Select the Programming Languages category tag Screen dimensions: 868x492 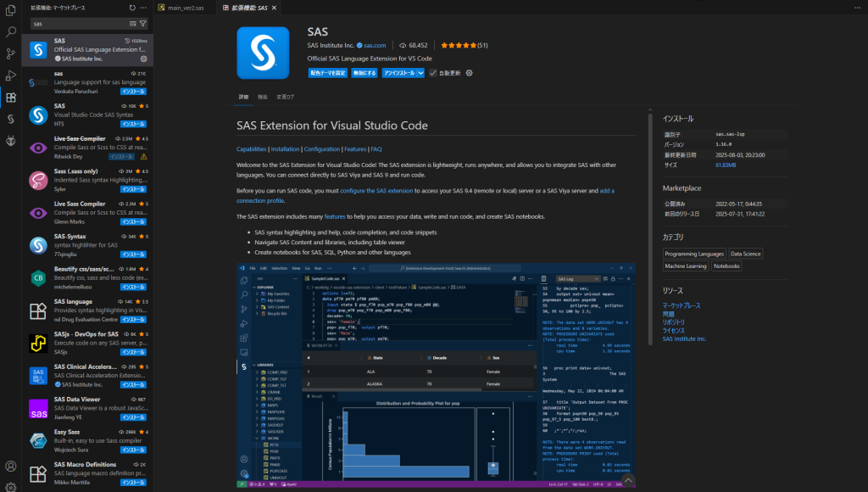pyautogui.click(x=694, y=254)
